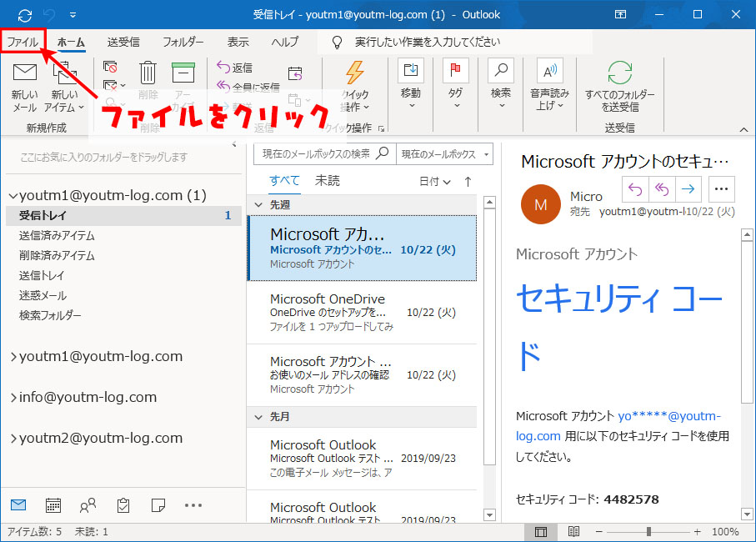Screen dimensions: 756x542
Task: Switch to Tasks in the navigation bar
Action: tap(123, 505)
